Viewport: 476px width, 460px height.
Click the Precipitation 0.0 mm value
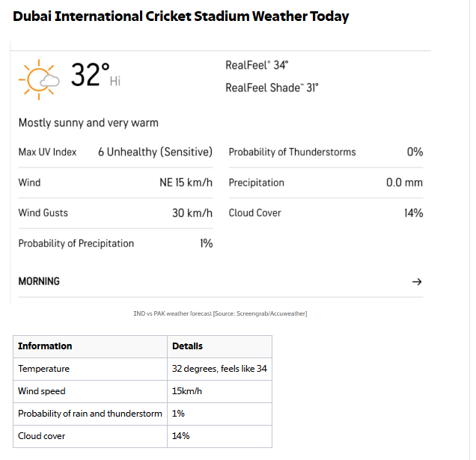[404, 183]
